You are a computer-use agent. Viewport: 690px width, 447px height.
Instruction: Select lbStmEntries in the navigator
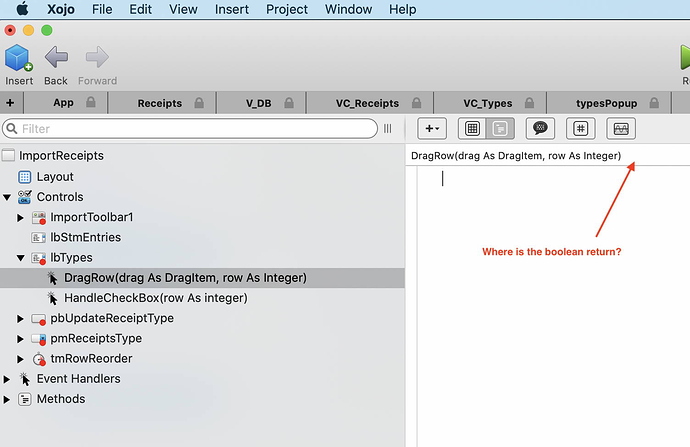85,237
